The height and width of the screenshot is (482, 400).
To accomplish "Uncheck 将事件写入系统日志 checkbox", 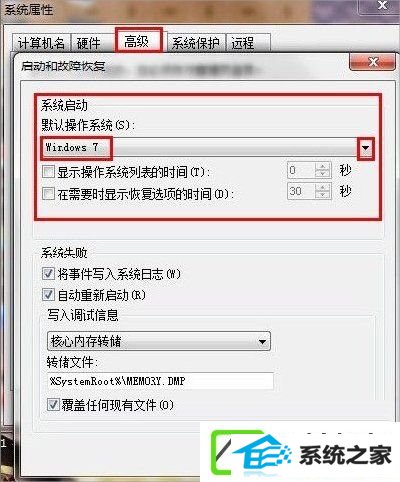I will [48, 274].
